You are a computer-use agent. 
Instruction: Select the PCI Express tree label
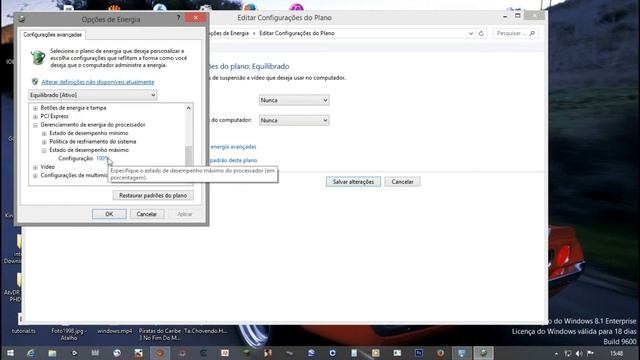click(x=54, y=116)
